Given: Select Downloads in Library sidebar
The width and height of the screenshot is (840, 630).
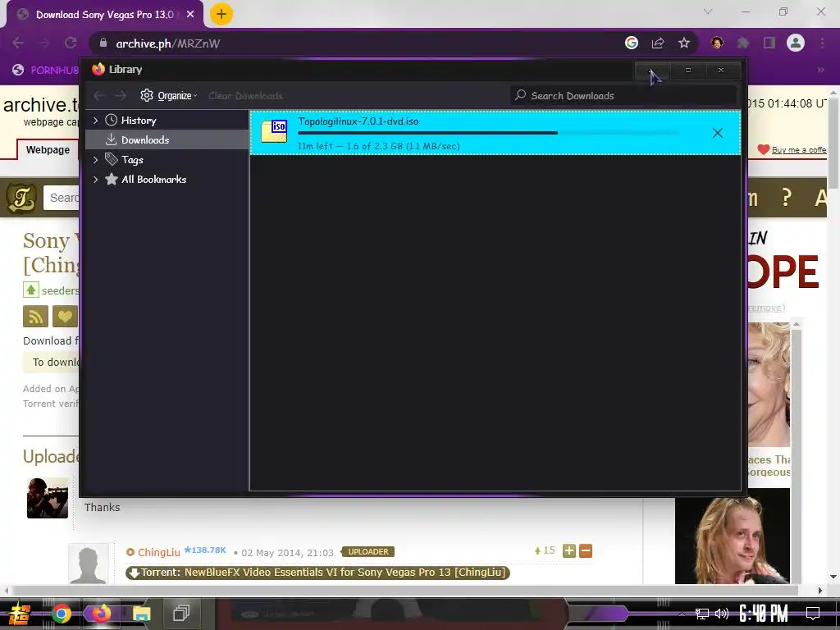Looking at the screenshot, I should [x=144, y=139].
